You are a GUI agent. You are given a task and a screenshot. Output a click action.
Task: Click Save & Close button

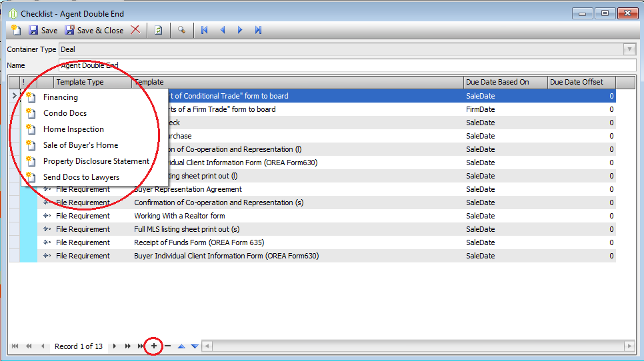click(x=95, y=31)
